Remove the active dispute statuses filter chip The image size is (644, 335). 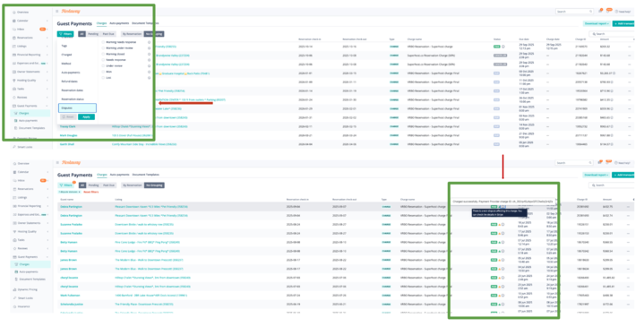pyautogui.click(x=80, y=192)
